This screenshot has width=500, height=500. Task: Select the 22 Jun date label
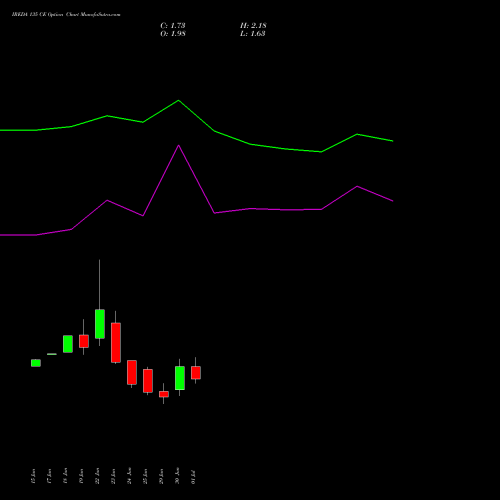click(97, 476)
